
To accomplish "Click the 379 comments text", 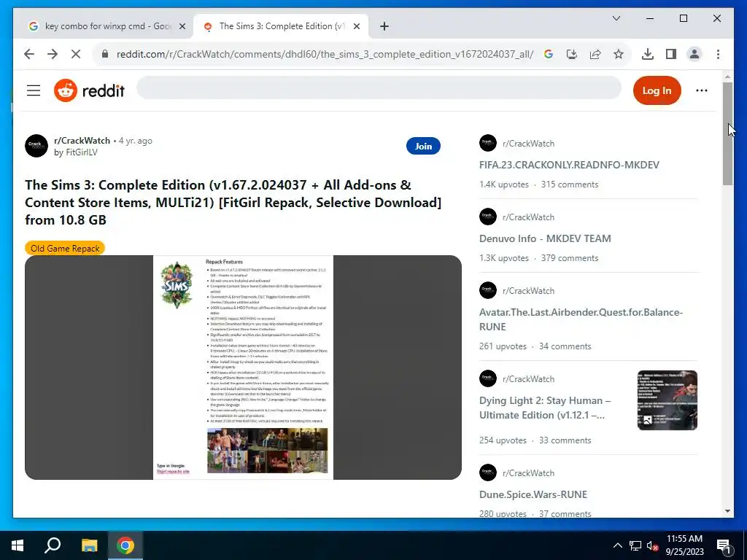I will click(x=569, y=258).
